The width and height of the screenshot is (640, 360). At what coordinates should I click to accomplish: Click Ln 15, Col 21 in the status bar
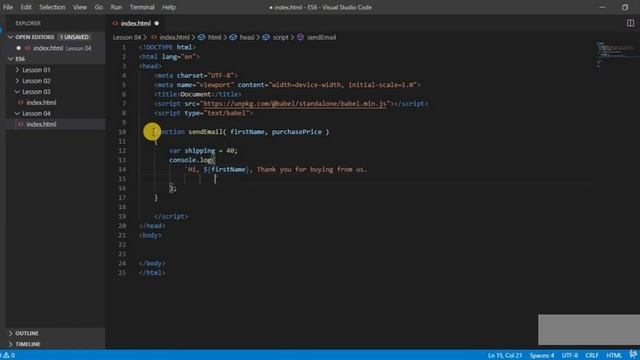click(505, 356)
